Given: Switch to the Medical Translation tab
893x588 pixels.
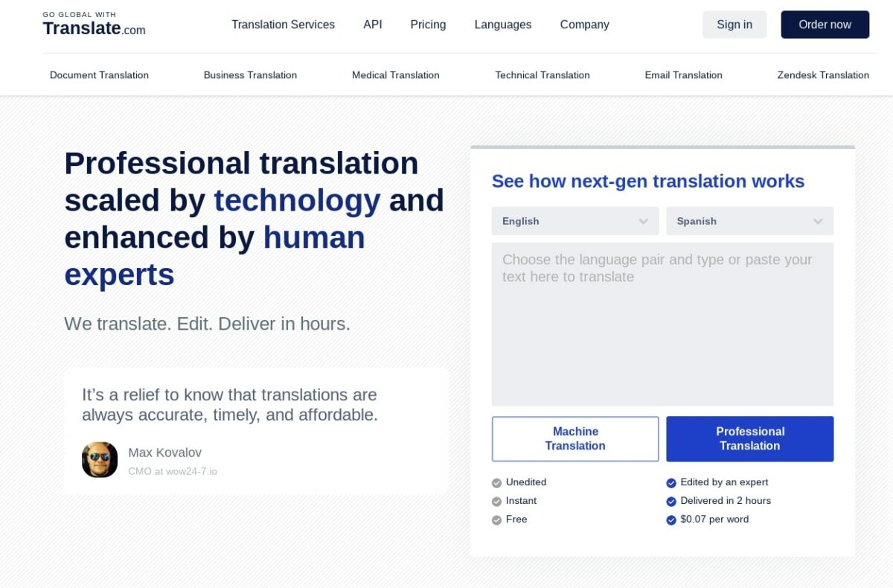Looking at the screenshot, I should pos(395,75).
